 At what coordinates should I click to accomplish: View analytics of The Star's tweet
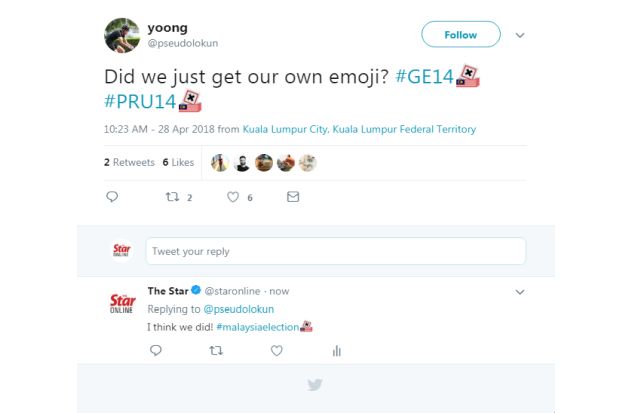coord(337,350)
